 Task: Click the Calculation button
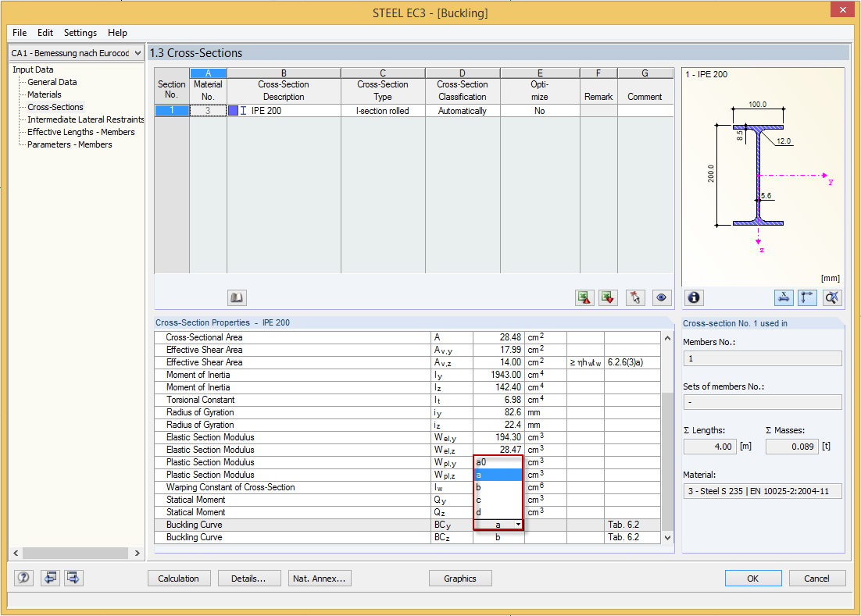178,579
